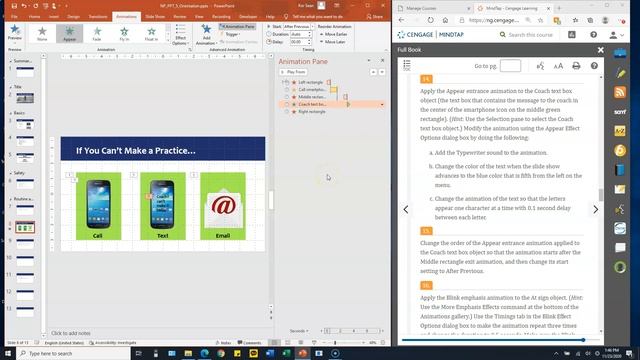Image resolution: width=640 pixels, height=360 pixels.
Task: Open the Design ribbon tab
Action: 73,17
